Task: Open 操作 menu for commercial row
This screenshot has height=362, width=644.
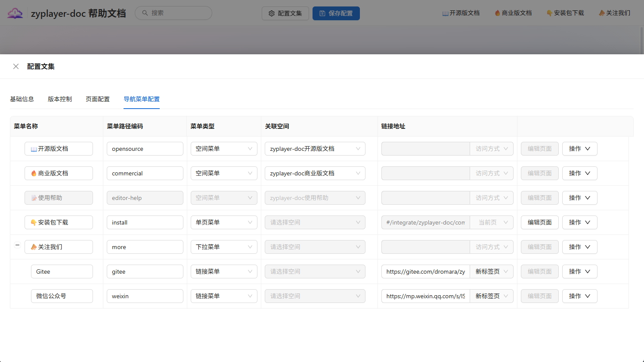Action: coord(579,173)
